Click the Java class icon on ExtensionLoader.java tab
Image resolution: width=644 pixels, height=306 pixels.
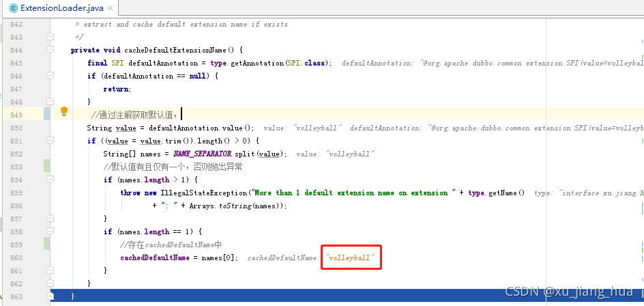click(x=14, y=8)
